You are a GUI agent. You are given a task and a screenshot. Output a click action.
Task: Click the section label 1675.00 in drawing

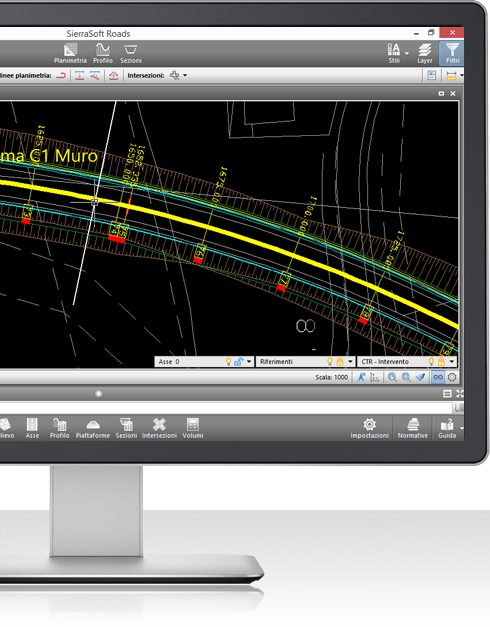pyautogui.click(x=220, y=186)
